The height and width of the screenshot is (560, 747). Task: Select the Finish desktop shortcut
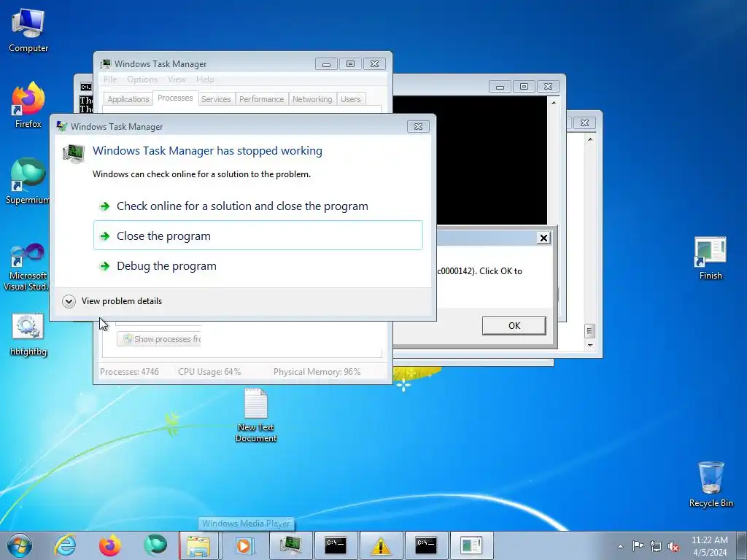711,258
